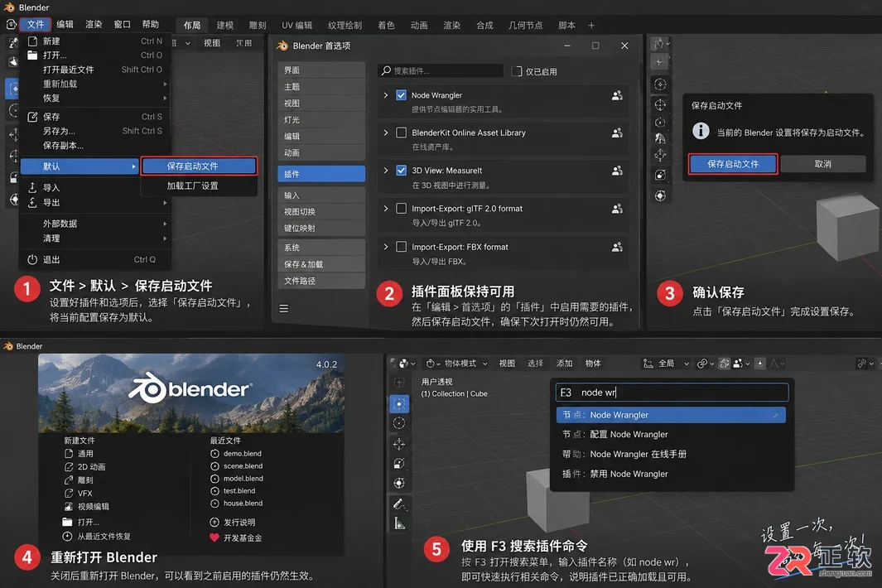The image size is (882, 588).
Task: Click the info icon in 保存启动文件 dialog
Action: [x=701, y=131]
